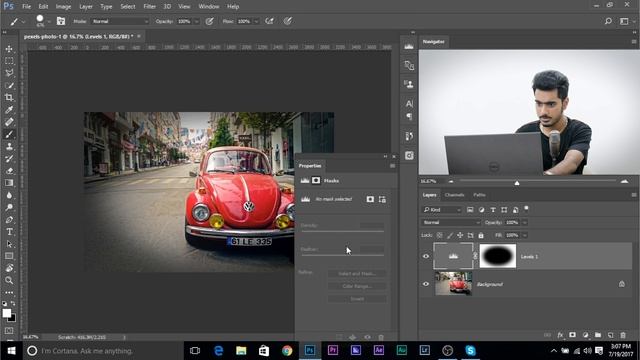Screen dimensions: 640x360
Task: Open the layer Fill dropdown arrow
Action: pyautogui.click(x=525, y=236)
